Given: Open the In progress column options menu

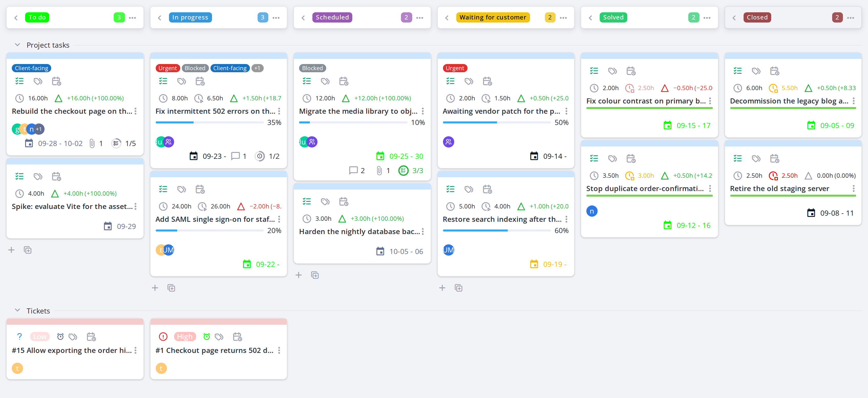Looking at the screenshot, I should (x=276, y=18).
